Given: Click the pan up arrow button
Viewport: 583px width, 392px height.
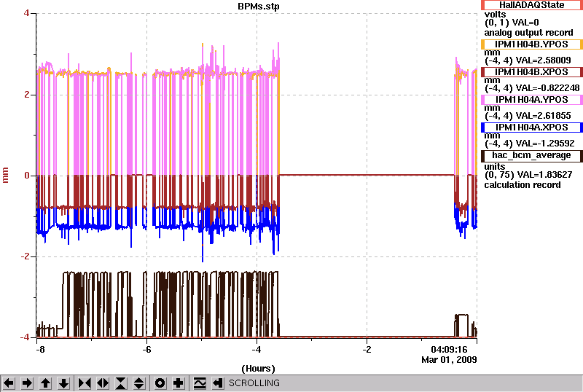Looking at the screenshot, I should [45, 383].
